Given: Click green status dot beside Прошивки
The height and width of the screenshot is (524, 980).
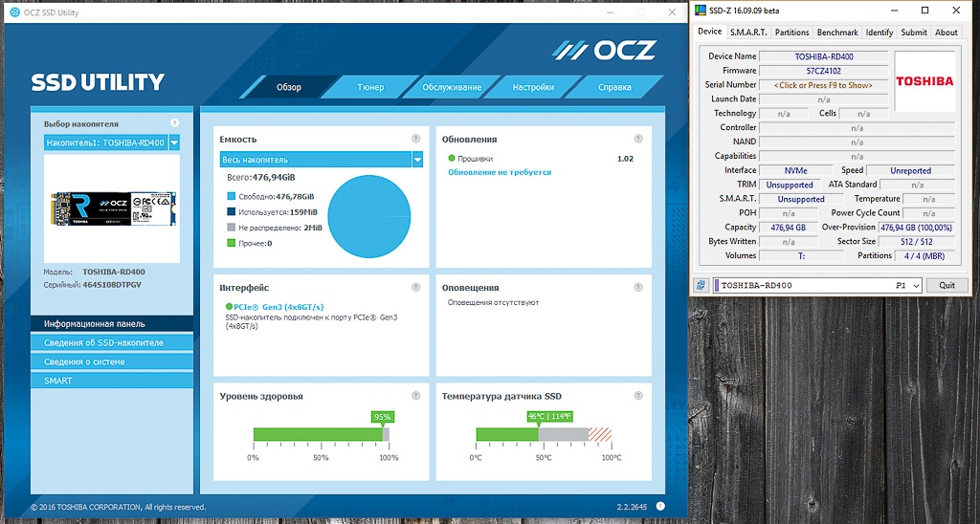Looking at the screenshot, I should (x=452, y=159).
